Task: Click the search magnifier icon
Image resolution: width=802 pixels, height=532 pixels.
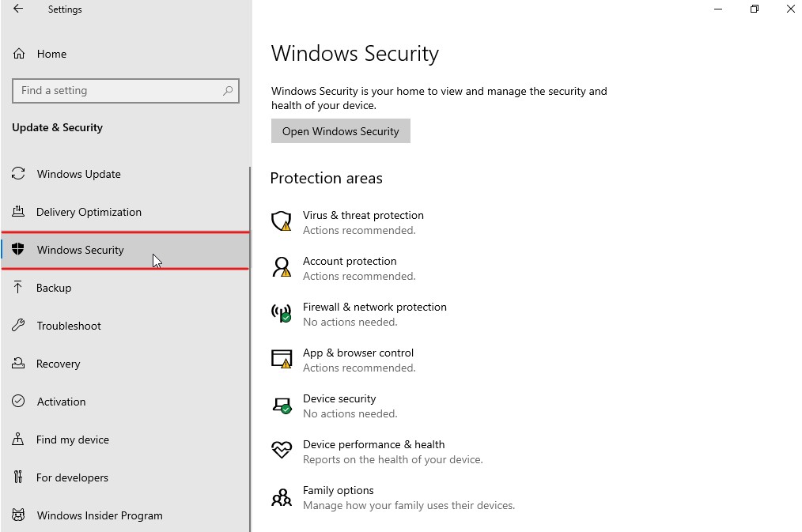Action: tap(228, 90)
